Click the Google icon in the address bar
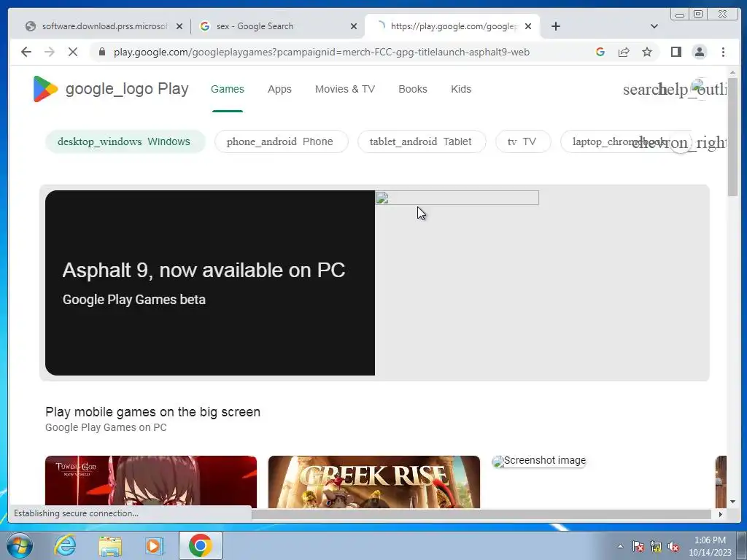The image size is (747, 560). [600, 52]
